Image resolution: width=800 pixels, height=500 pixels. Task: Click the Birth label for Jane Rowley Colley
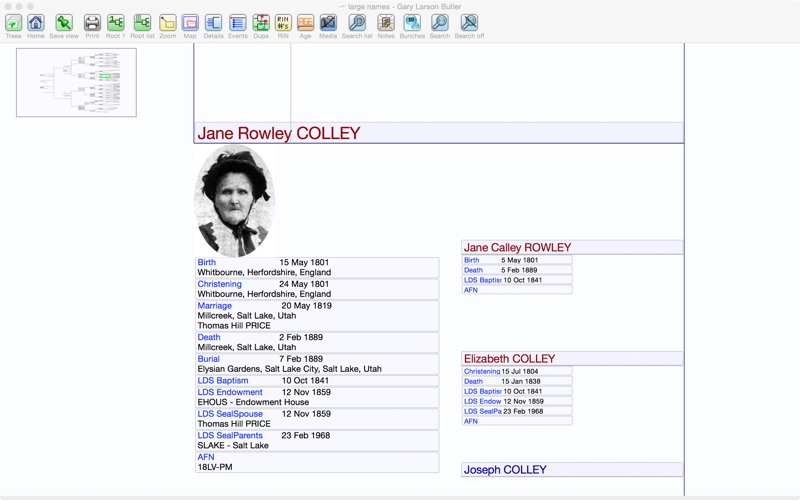[x=207, y=262]
